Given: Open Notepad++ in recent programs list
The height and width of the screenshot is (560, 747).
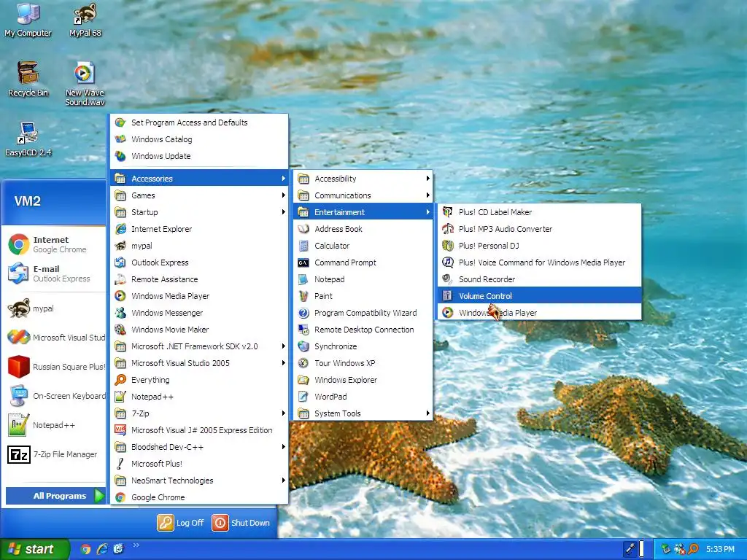Looking at the screenshot, I should click(53, 425).
